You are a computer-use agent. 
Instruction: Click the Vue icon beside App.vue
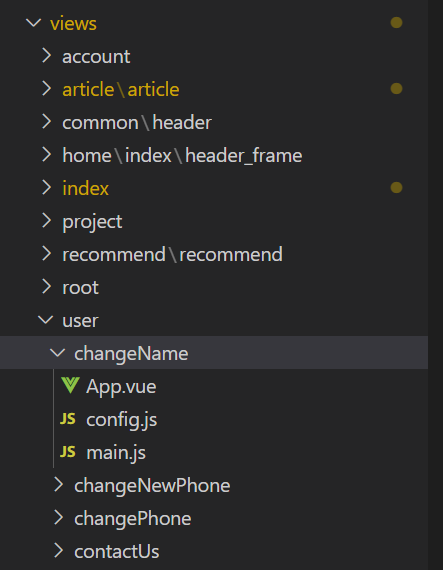70,385
